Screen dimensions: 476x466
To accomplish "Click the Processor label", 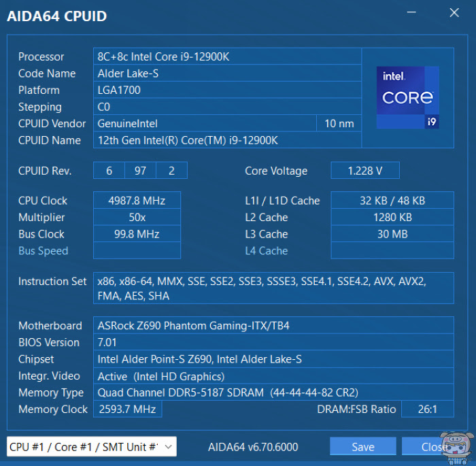I will coord(41,56).
